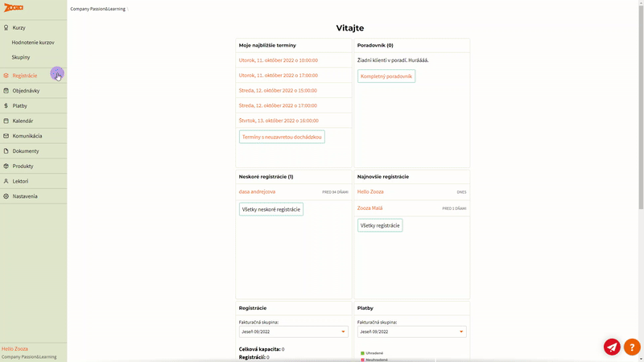Open Platby section
Image resolution: width=644 pixels, height=362 pixels.
coord(19,105)
